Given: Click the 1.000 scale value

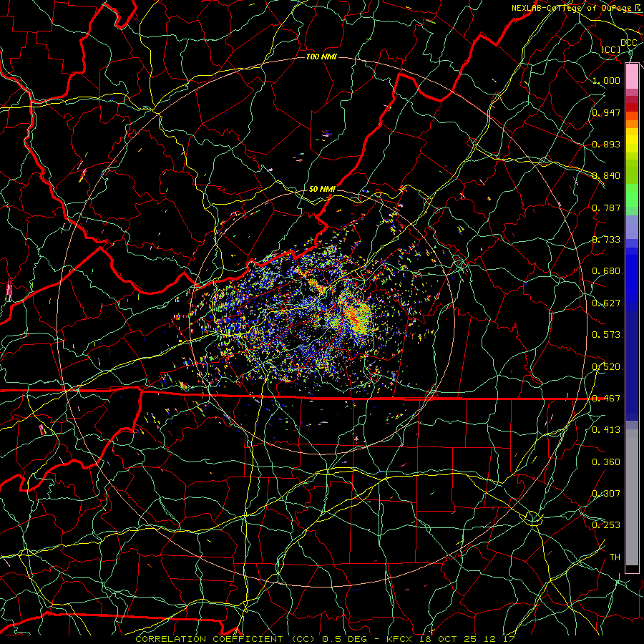Looking at the screenshot, I should 606,80.
